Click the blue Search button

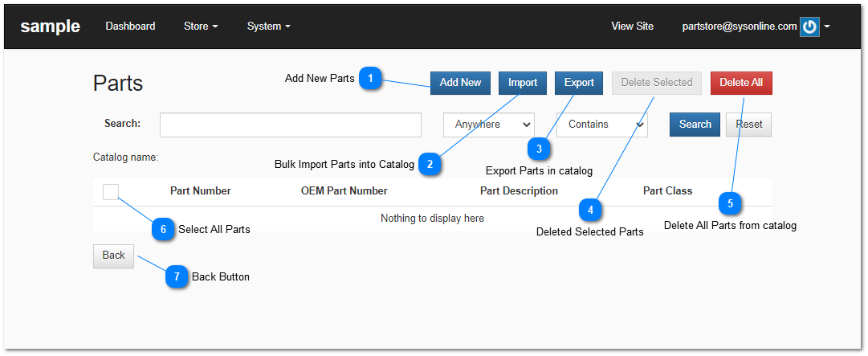[695, 125]
